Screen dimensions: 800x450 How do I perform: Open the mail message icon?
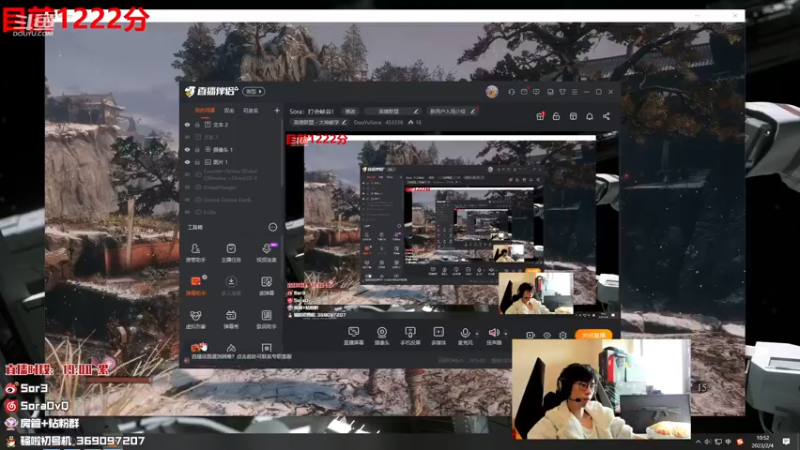pos(524,92)
